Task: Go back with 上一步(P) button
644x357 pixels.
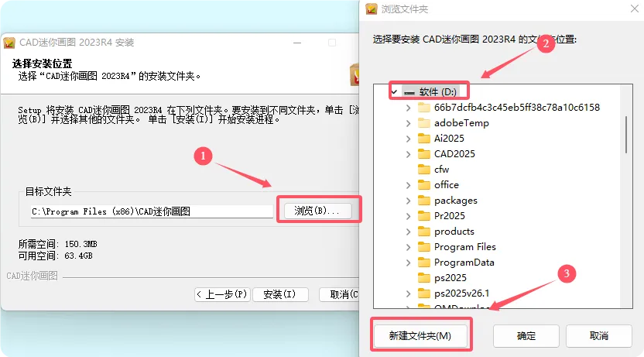Action: click(x=223, y=294)
